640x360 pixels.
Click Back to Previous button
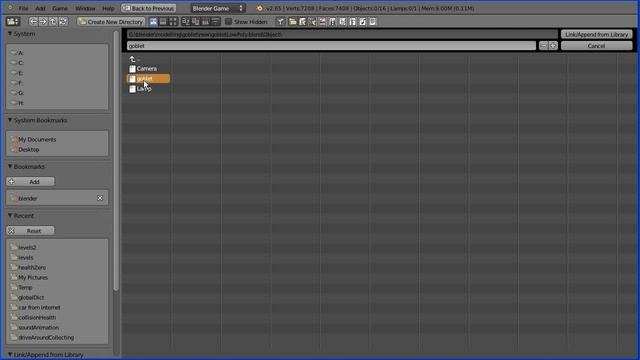(x=149, y=8)
